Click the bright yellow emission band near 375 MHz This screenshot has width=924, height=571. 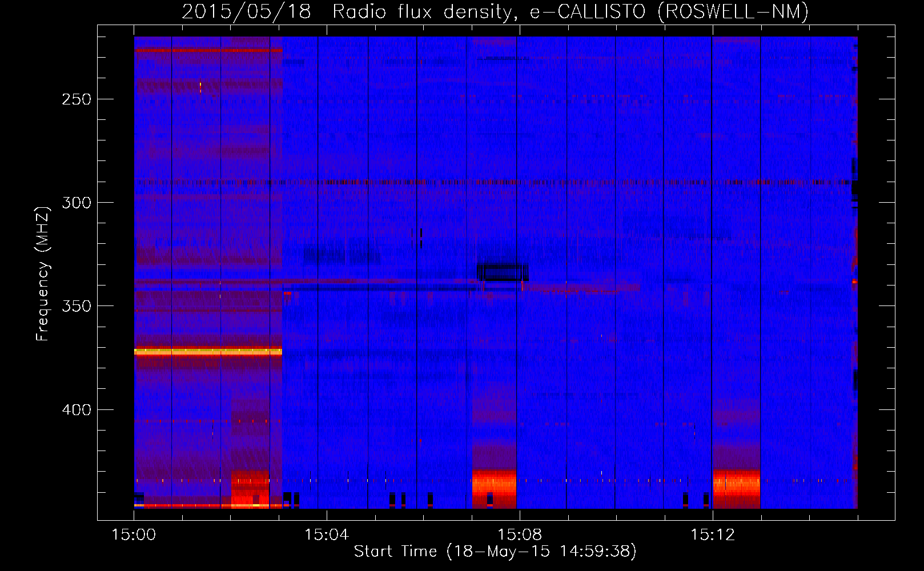tap(208, 352)
